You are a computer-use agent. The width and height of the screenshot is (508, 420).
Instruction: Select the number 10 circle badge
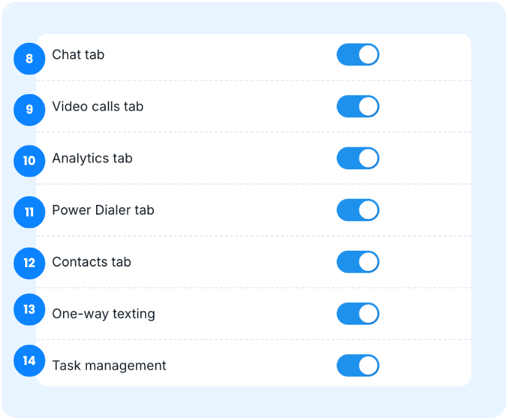point(29,161)
